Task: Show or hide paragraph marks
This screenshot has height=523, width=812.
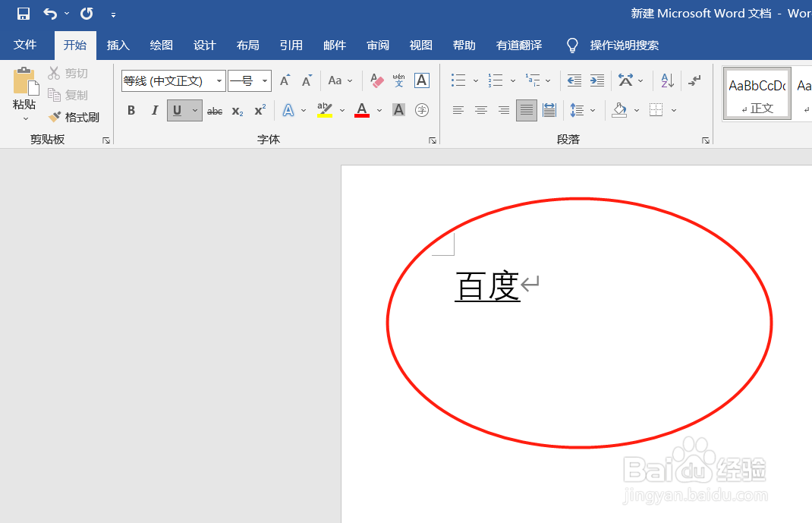Action: [694, 80]
